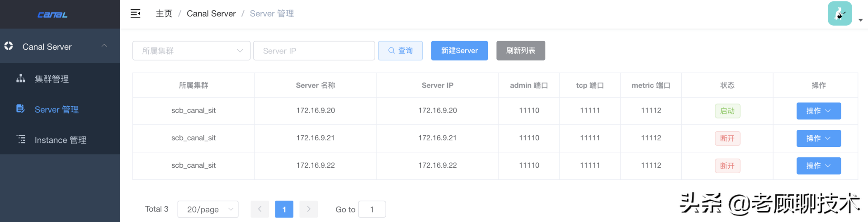
Task: Click the 刷新列表 button
Action: click(x=521, y=51)
